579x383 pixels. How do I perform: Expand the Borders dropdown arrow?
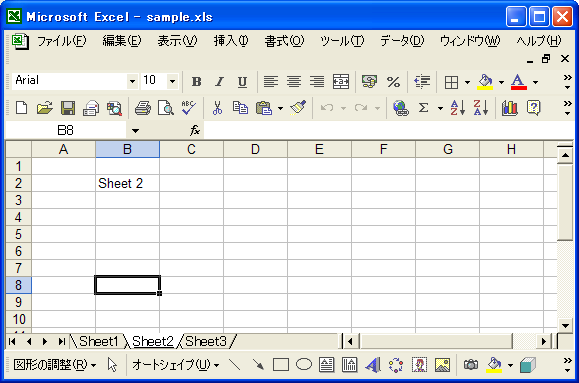[467, 82]
